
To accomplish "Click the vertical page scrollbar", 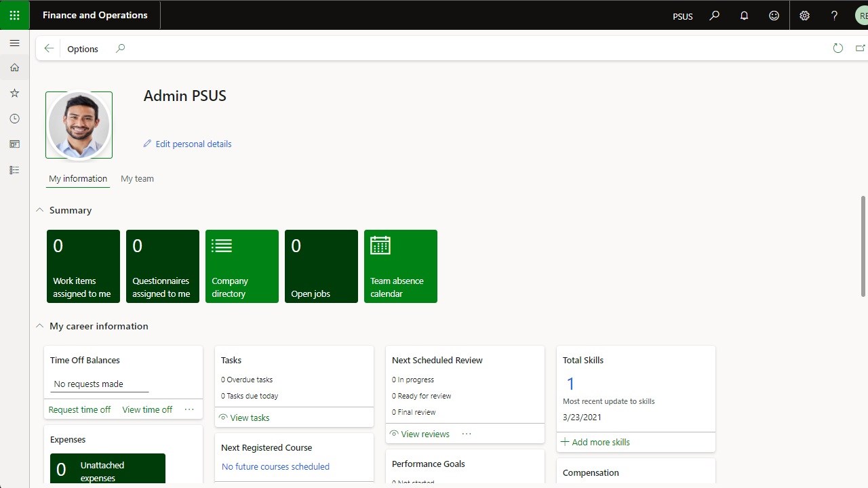I will [863, 246].
